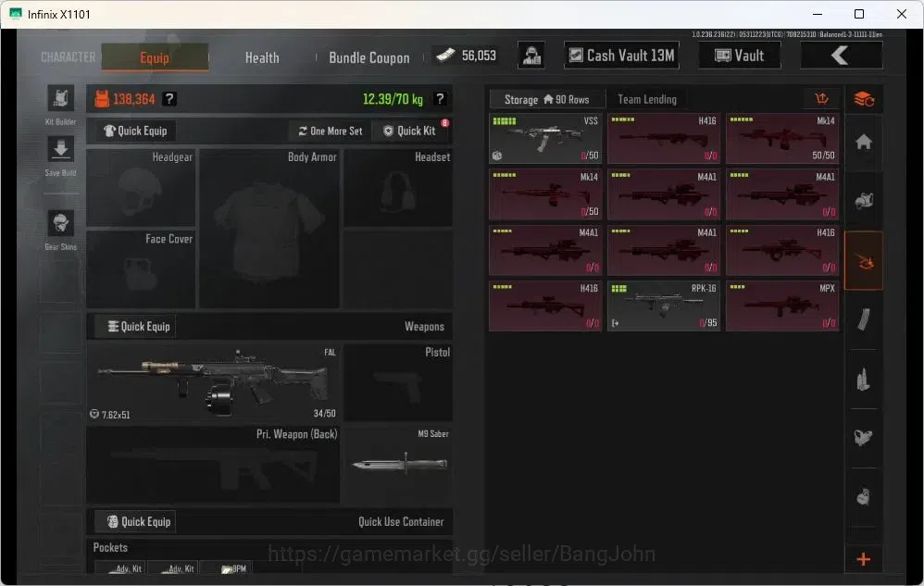Image resolution: width=924 pixels, height=586 pixels.
Task: Select the RPK-16 card in storage
Action: tap(664, 305)
